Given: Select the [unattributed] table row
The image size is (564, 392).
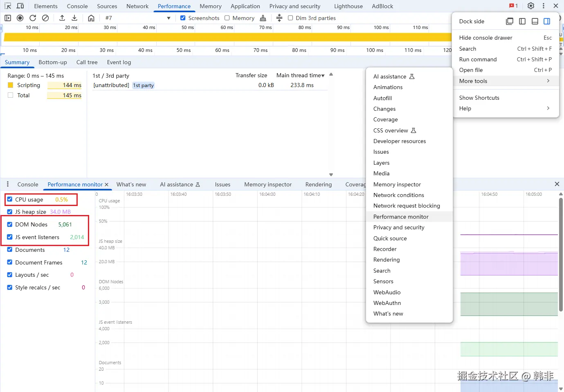Looking at the screenshot, I should pos(210,85).
